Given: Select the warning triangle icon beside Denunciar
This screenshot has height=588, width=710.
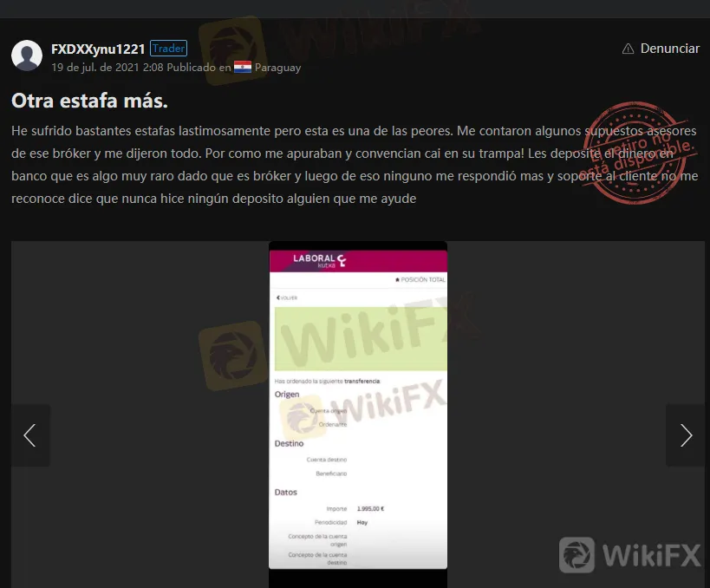Looking at the screenshot, I should click(628, 49).
